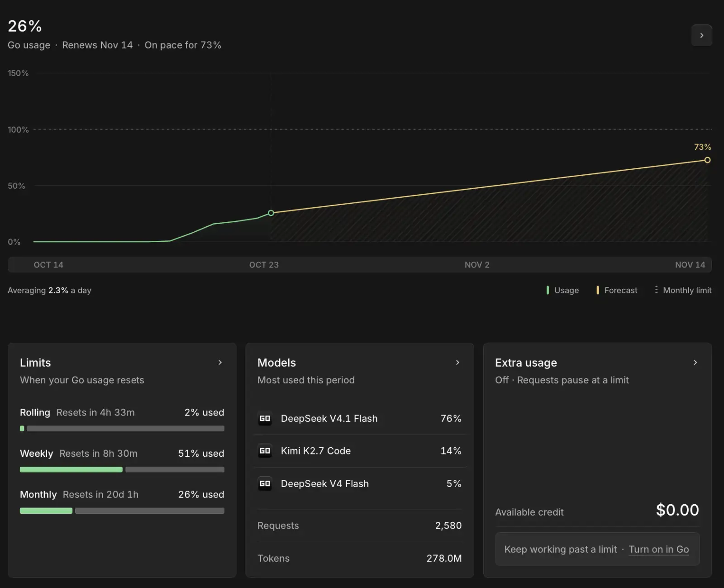Click the Turn on in Go link
This screenshot has width=724, height=588.
(659, 549)
